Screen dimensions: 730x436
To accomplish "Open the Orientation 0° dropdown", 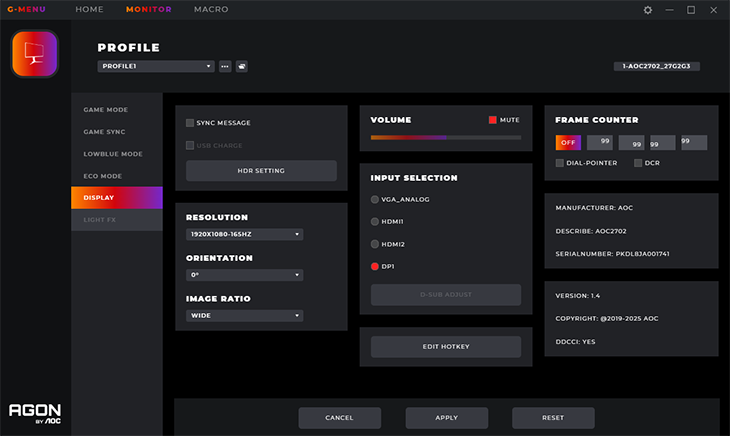I will coord(244,275).
